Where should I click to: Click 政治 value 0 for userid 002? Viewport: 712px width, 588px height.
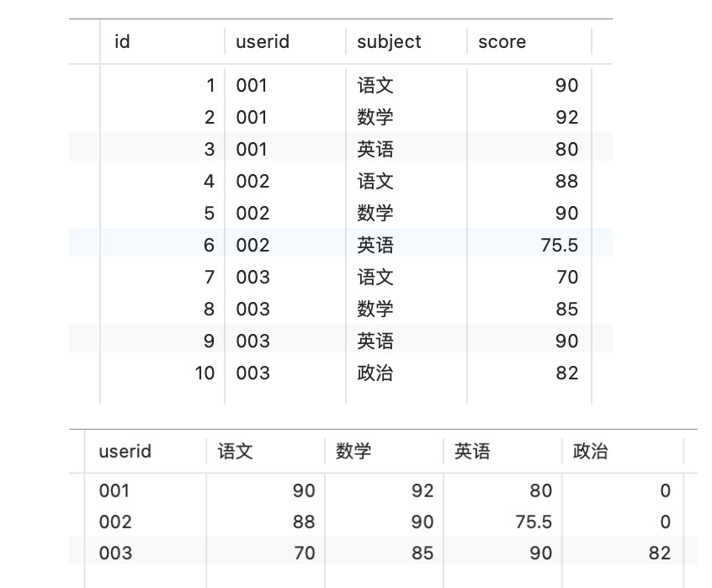[665, 522]
